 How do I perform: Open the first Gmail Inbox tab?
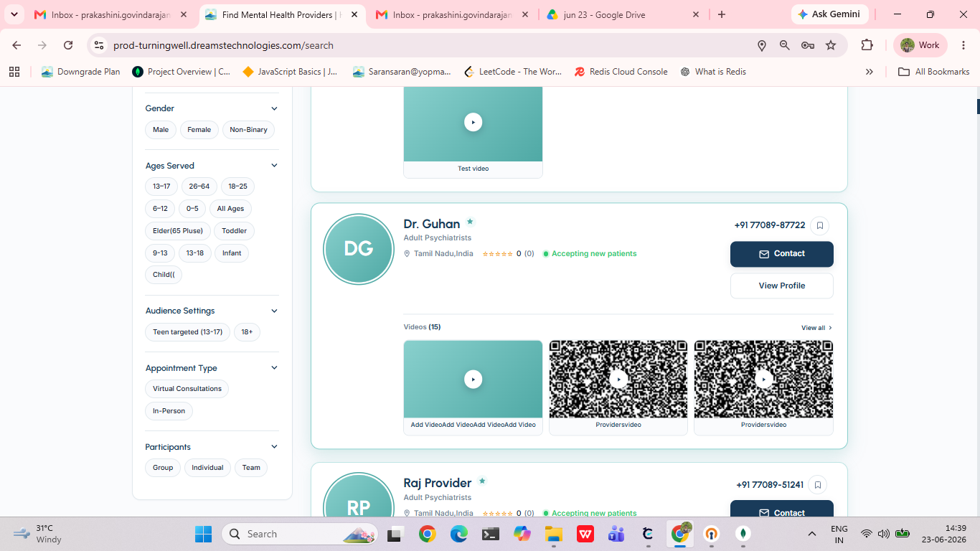(112, 14)
